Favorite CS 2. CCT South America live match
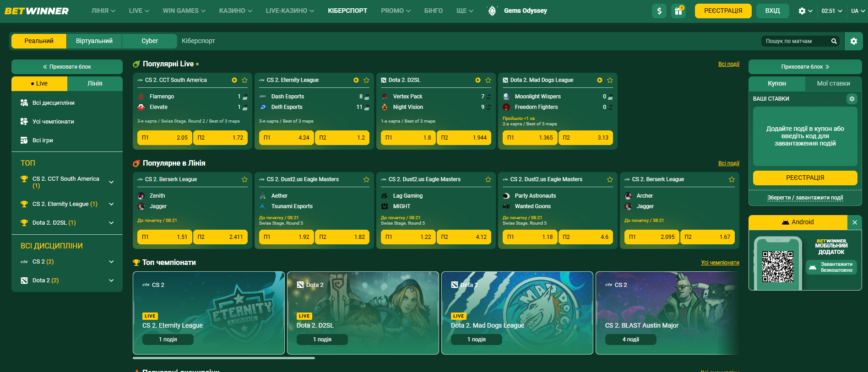The height and width of the screenshot is (372, 868). pos(244,80)
